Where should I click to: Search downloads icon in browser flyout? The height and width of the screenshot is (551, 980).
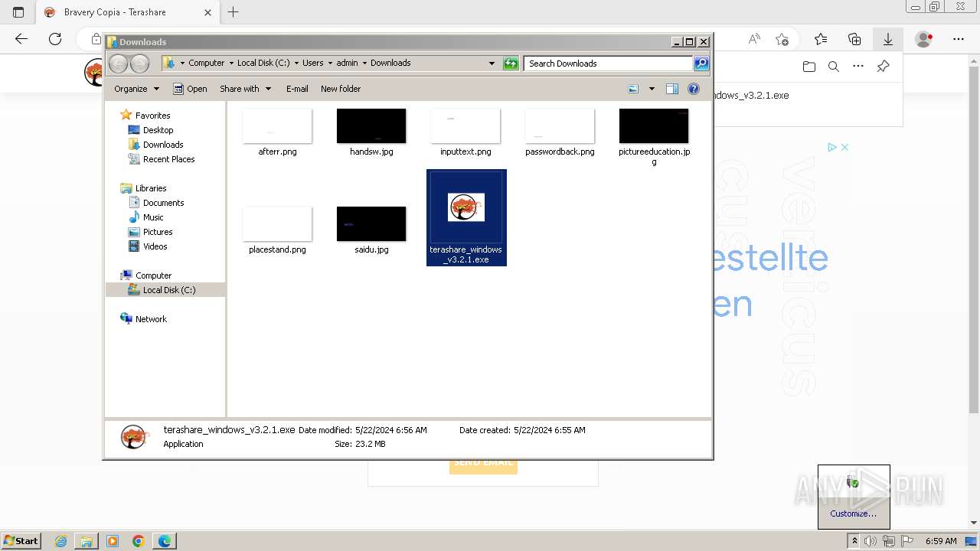point(834,67)
